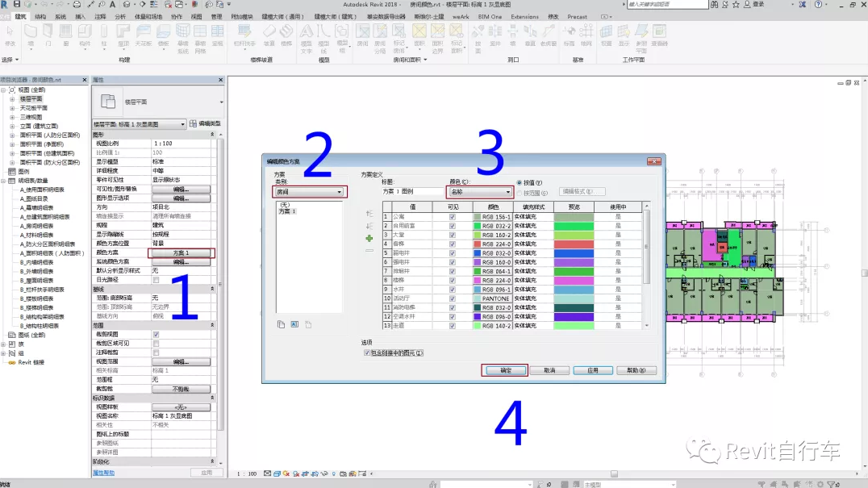Open the Select (选择) panel dropdown
The height and width of the screenshot is (488, 868).
click(10, 60)
